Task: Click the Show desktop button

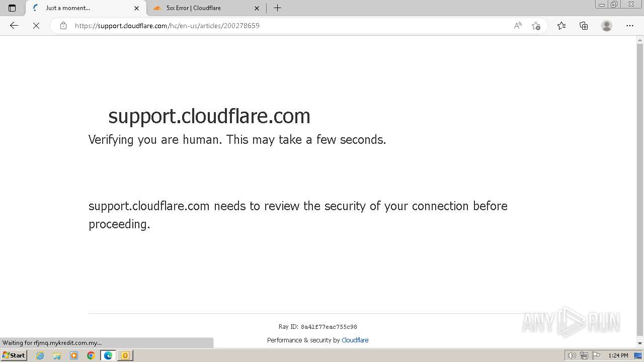Action: pyautogui.click(x=638, y=355)
